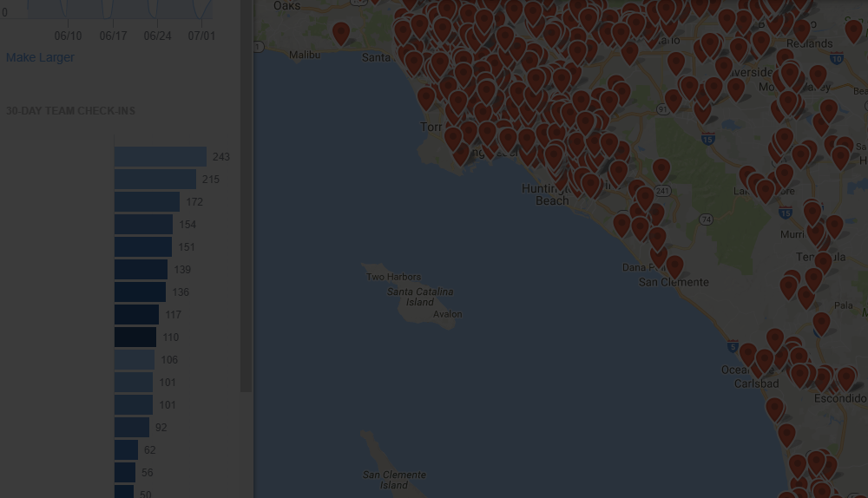The image size is (868, 498).
Task: Click the map pin beside San Clemente label
Action: pos(674,266)
